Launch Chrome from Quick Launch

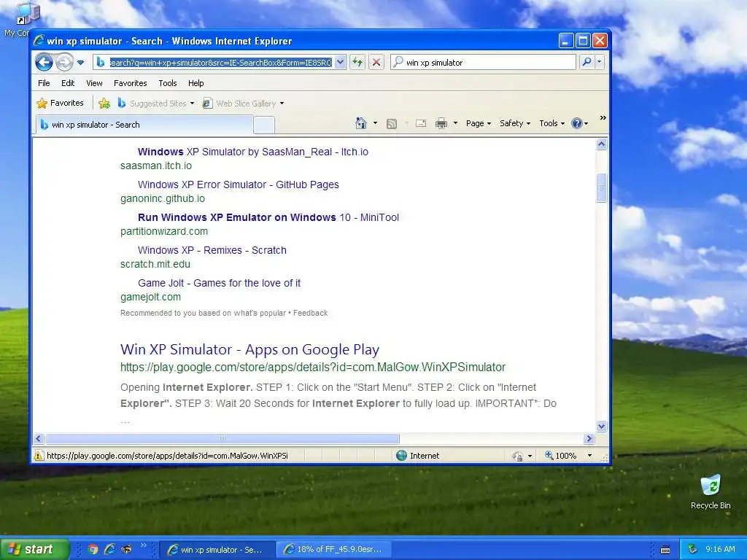[93, 549]
